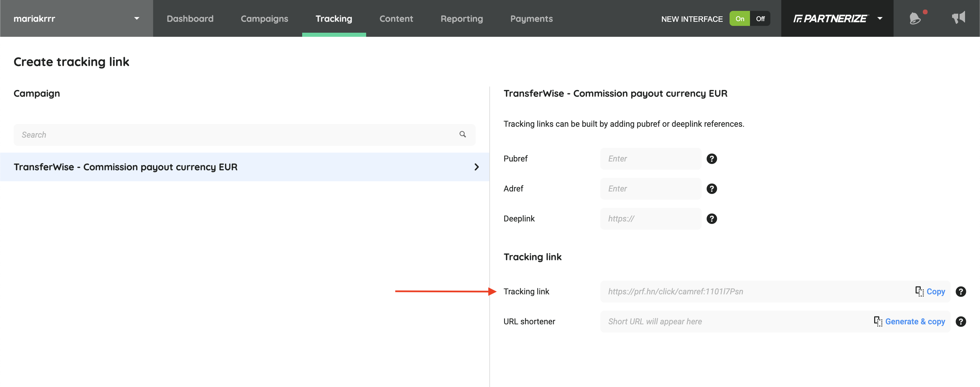This screenshot has height=387, width=980.
Task: Go to the Dashboard tab
Action: pos(190,19)
